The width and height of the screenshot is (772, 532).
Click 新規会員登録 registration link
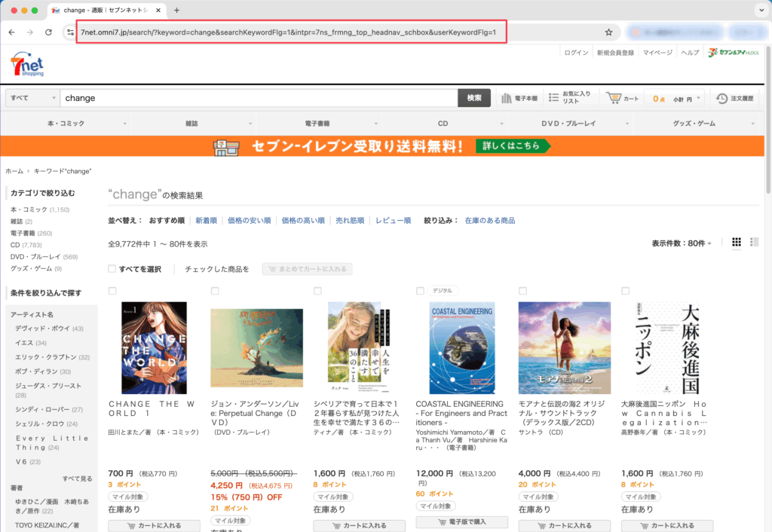point(615,53)
